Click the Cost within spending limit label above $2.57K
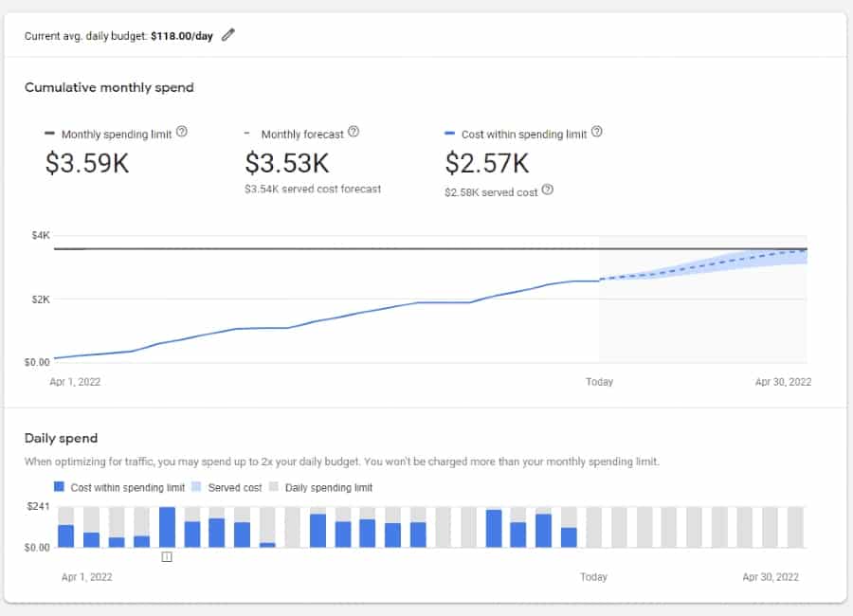 pos(524,135)
